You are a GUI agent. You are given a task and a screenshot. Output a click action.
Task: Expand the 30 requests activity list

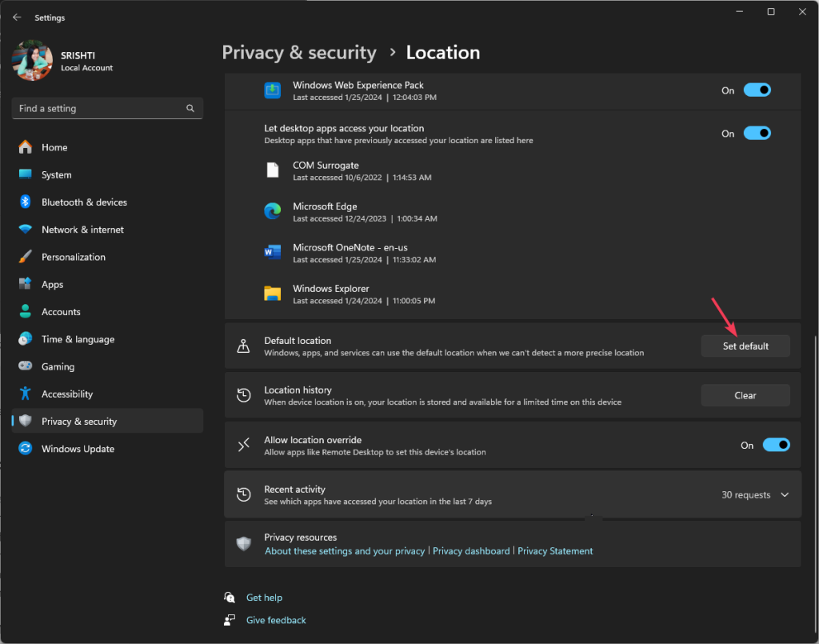pos(745,495)
